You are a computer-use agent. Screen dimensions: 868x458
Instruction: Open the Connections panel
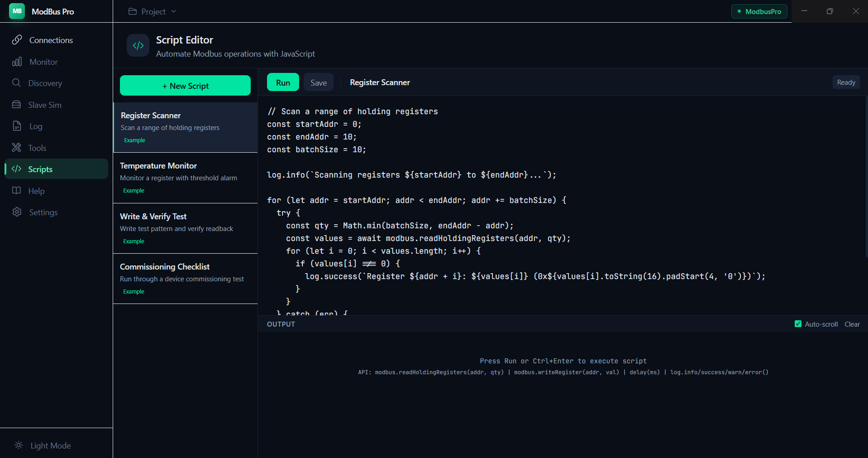[51, 40]
